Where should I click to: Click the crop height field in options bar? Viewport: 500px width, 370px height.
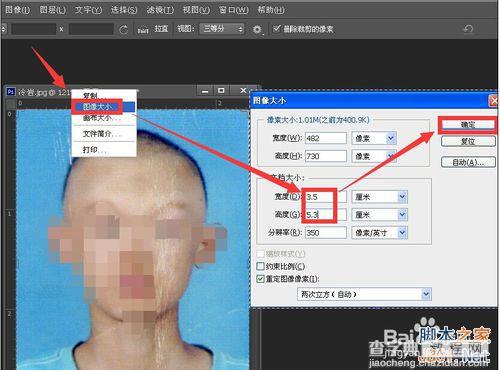tap(91, 29)
